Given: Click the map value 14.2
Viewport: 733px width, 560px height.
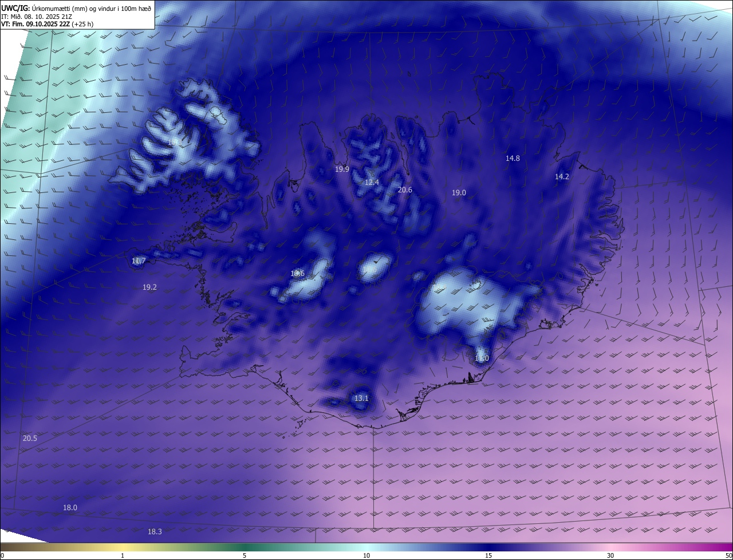Looking at the screenshot, I should [562, 176].
